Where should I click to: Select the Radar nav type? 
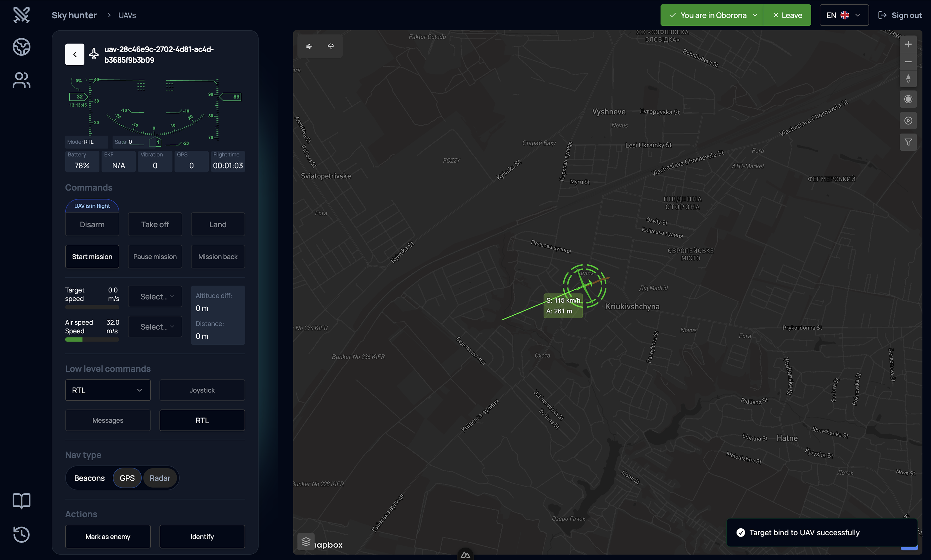tap(160, 478)
